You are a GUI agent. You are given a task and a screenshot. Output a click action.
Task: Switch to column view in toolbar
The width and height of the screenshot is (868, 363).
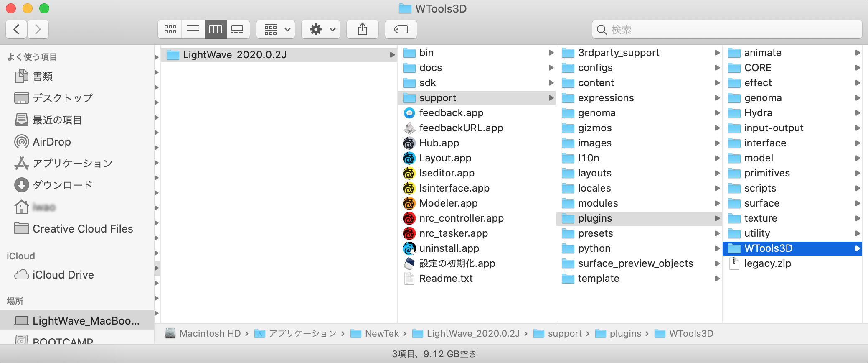tap(216, 29)
